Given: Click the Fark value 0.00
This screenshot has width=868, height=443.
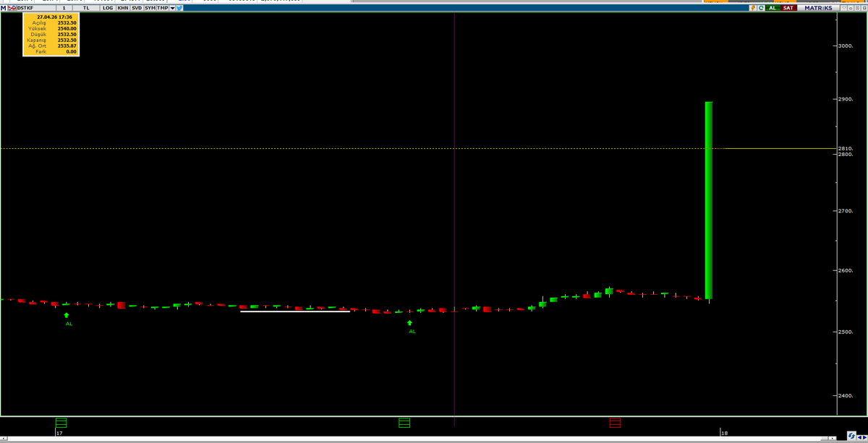Looking at the screenshot, I should tap(71, 52).
